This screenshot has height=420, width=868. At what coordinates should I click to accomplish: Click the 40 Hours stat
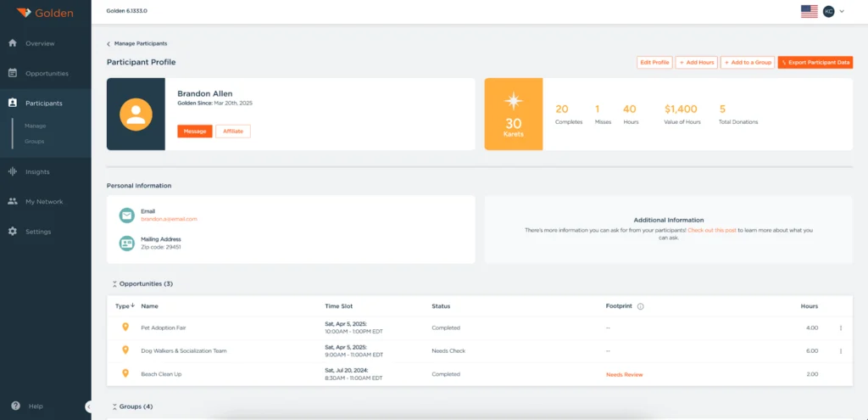coord(631,115)
